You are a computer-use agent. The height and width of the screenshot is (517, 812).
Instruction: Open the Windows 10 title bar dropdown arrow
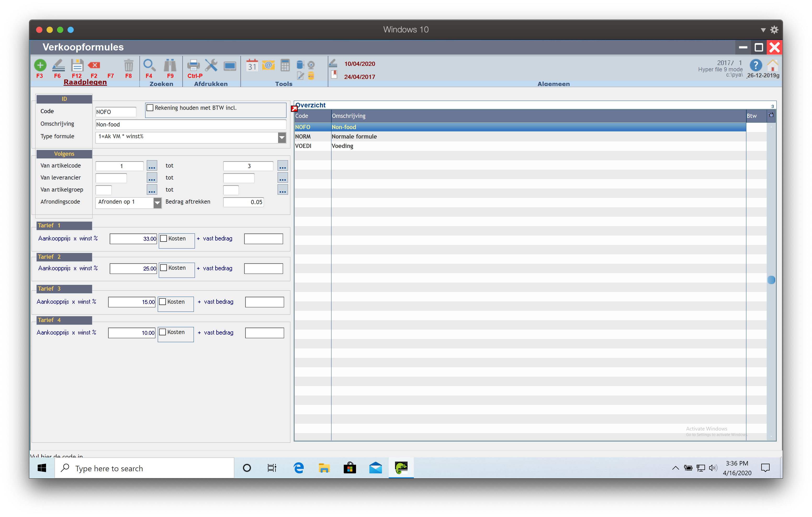[x=763, y=30]
